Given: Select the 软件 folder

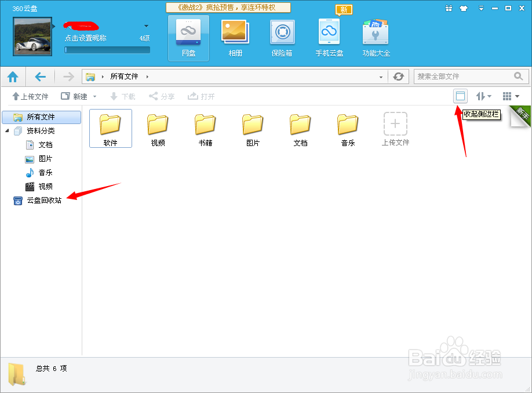Looking at the screenshot, I should click(x=110, y=129).
